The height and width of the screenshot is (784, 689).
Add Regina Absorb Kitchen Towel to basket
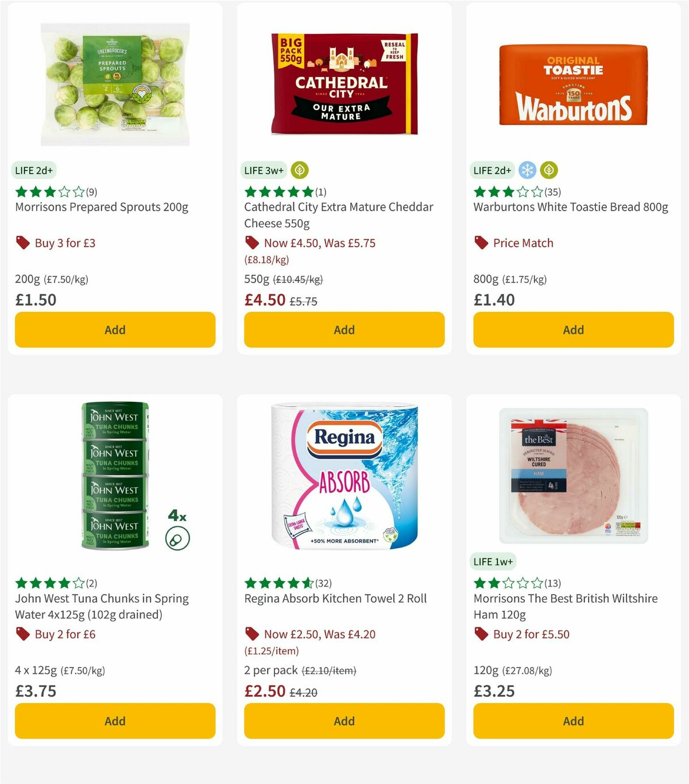[x=344, y=721]
